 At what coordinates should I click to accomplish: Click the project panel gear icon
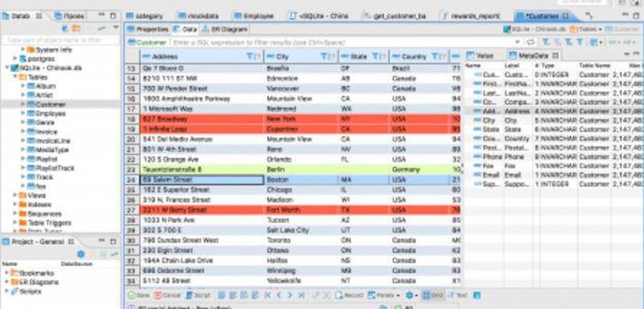click(x=81, y=254)
